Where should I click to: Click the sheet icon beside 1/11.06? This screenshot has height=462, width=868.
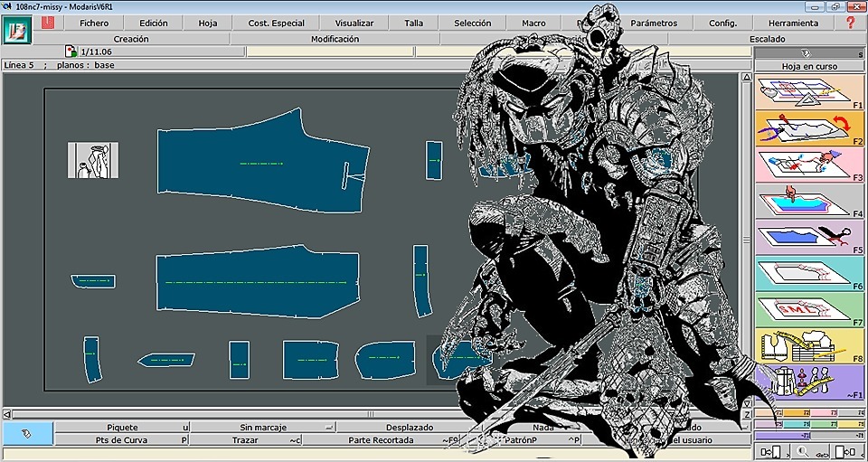tap(71, 52)
